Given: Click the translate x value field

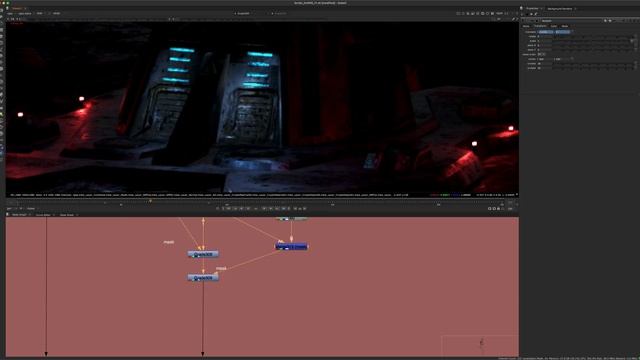Looking at the screenshot, I should coord(545,32).
